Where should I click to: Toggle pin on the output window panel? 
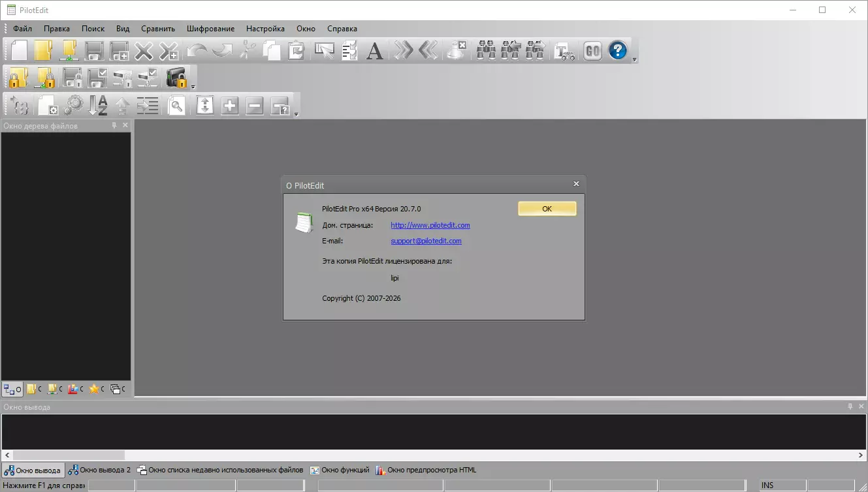pos(850,407)
